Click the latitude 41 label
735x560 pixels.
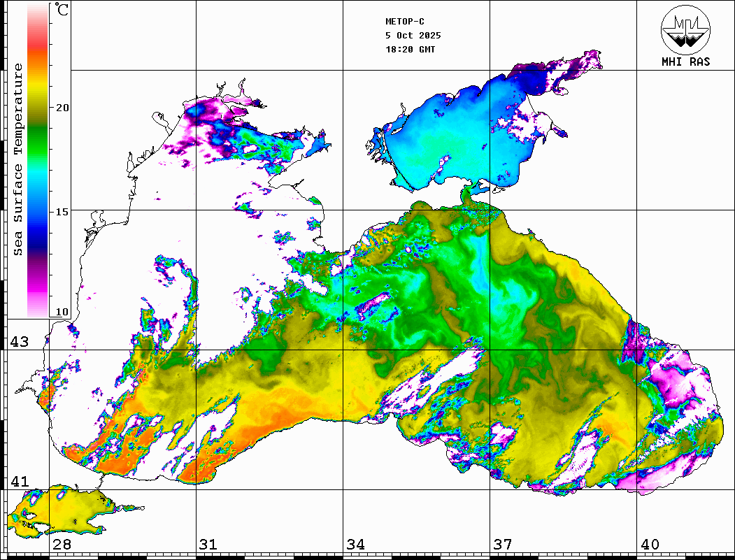[x=19, y=482]
